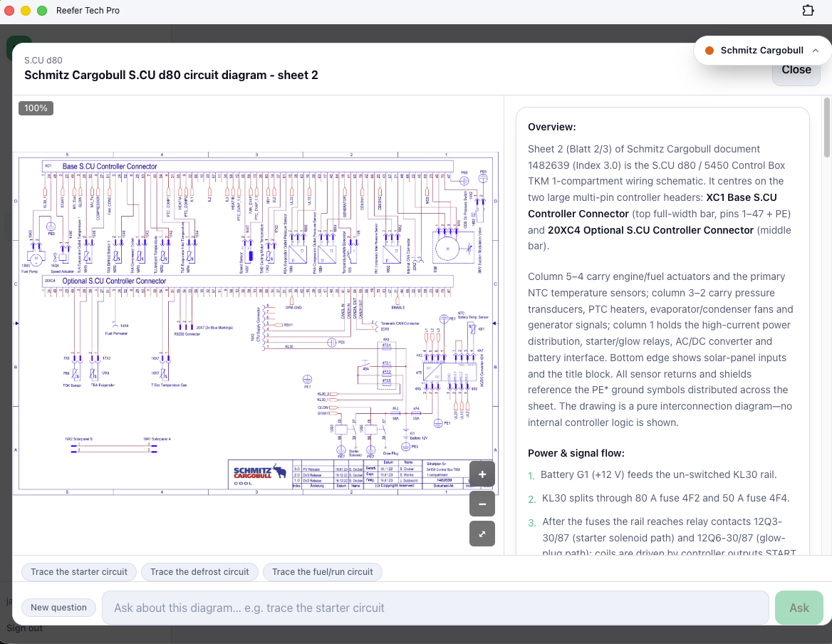
Task: Select 'Trace the fuel/run circuit' suggestion
Action: click(x=323, y=572)
